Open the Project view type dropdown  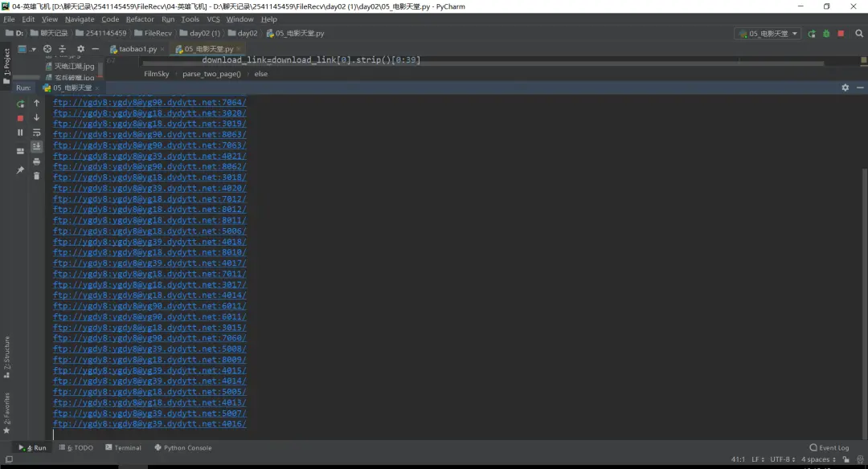(x=26, y=49)
